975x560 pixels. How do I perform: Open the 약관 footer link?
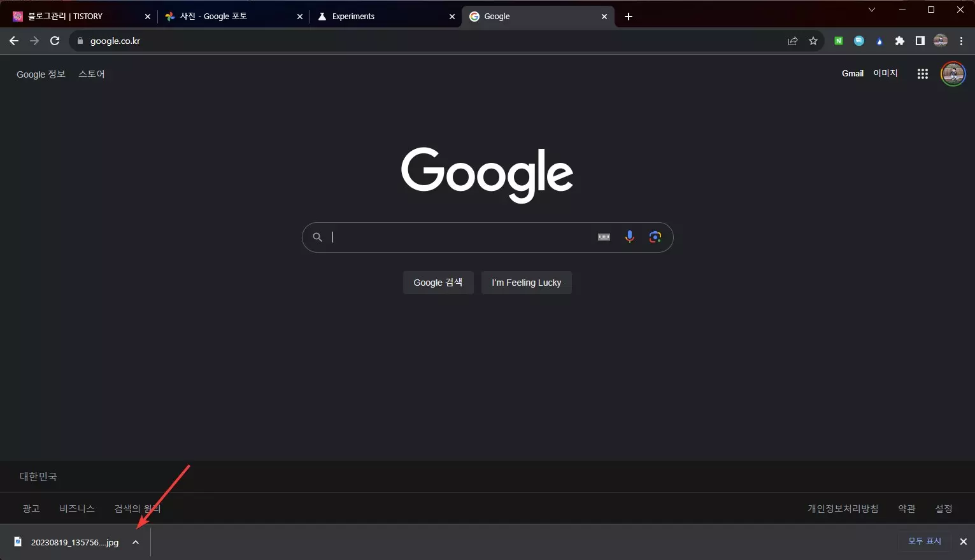tap(907, 508)
